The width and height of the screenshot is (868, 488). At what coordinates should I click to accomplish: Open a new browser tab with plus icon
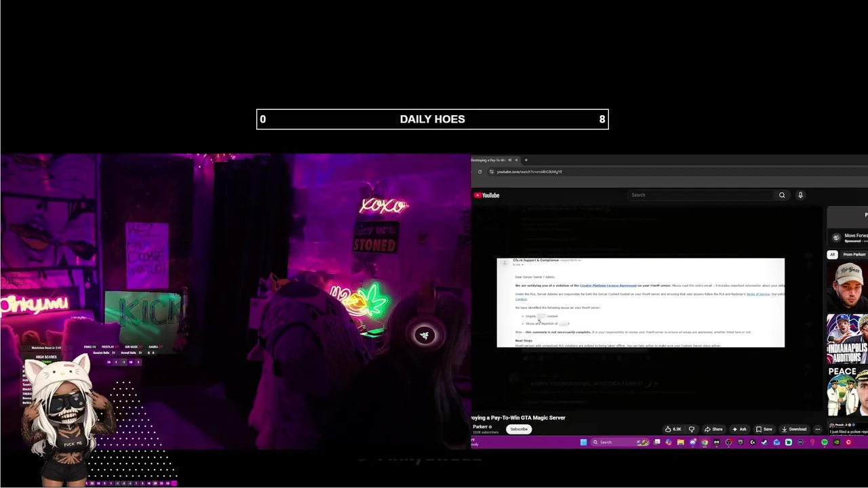pyautogui.click(x=526, y=160)
